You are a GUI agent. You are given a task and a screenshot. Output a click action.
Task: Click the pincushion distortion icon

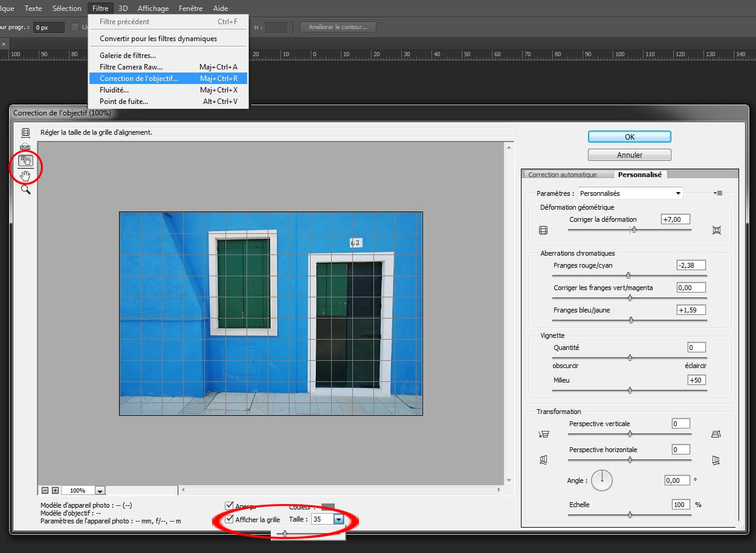pos(717,230)
